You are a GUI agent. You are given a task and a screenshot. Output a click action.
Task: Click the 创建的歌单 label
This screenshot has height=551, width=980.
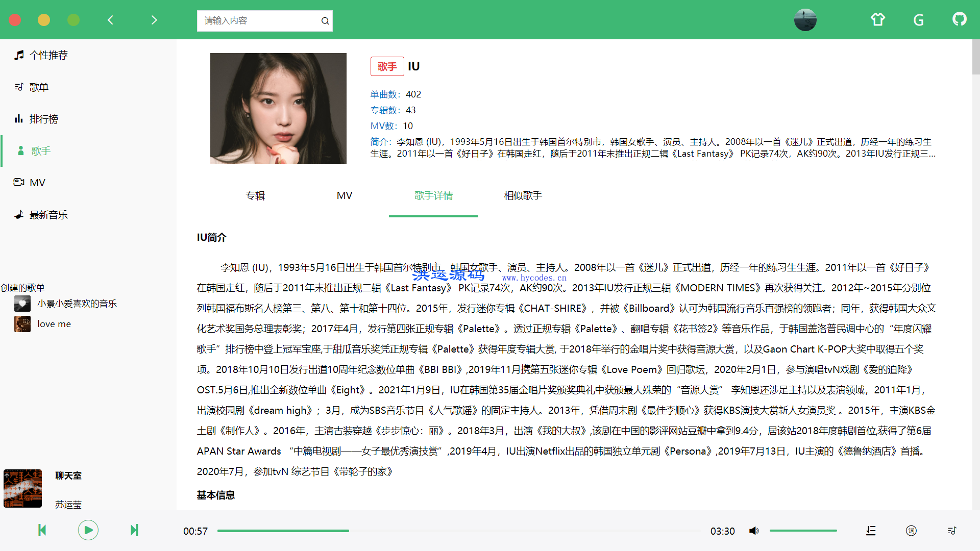click(x=22, y=288)
